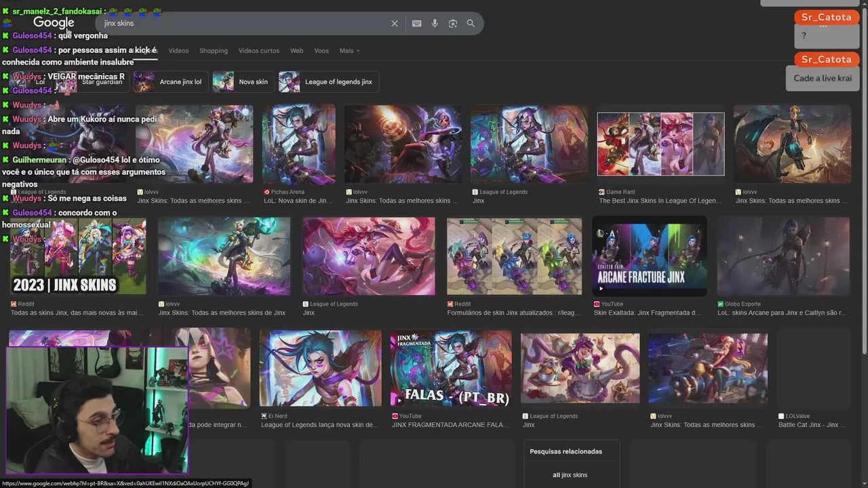
Task: Open the '2023 | JINX SKINS' thumbnail
Action: coord(78,256)
